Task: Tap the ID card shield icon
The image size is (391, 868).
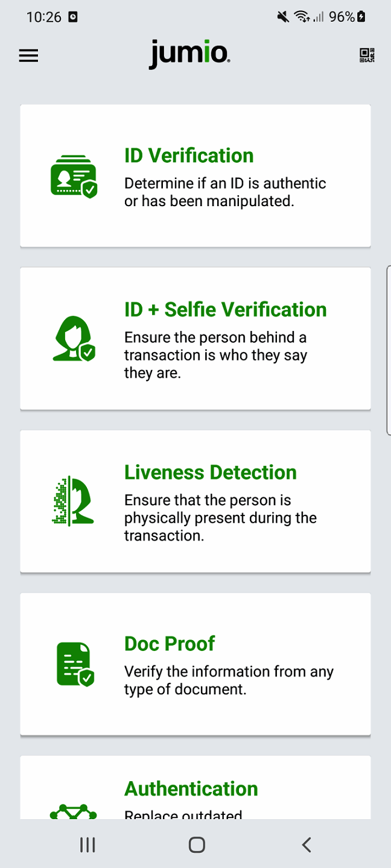Action: coord(74,176)
